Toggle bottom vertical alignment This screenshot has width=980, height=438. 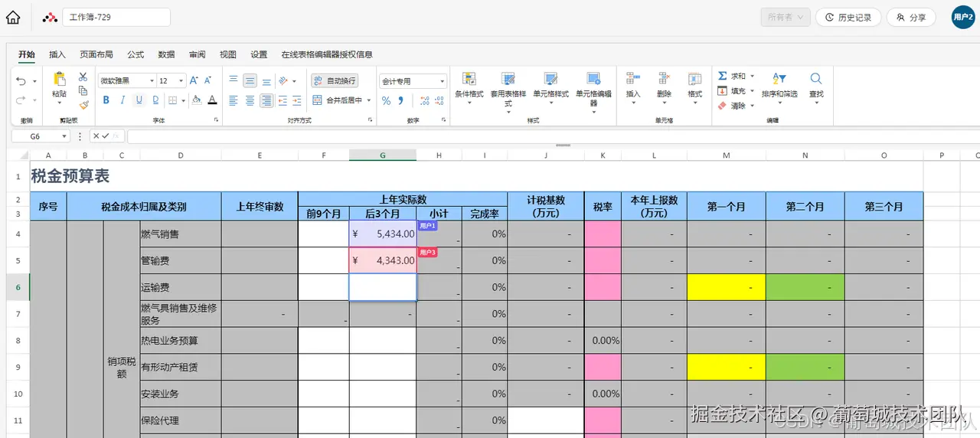[x=266, y=81]
